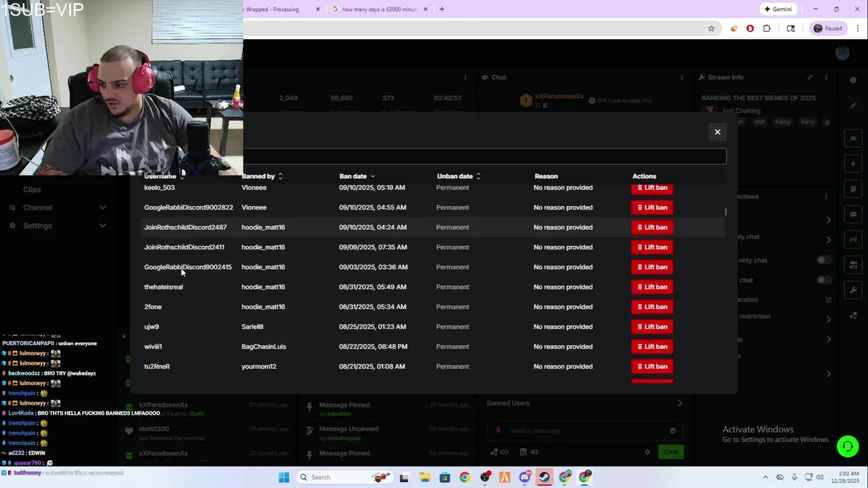Lift ban for user tu2RneR
This screenshot has height=488, width=868.
(x=652, y=367)
